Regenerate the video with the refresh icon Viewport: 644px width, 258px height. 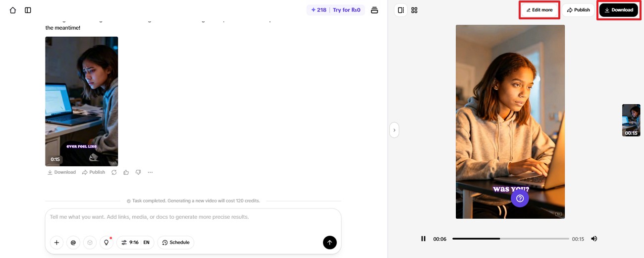pyautogui.click(x=114, y=172)
